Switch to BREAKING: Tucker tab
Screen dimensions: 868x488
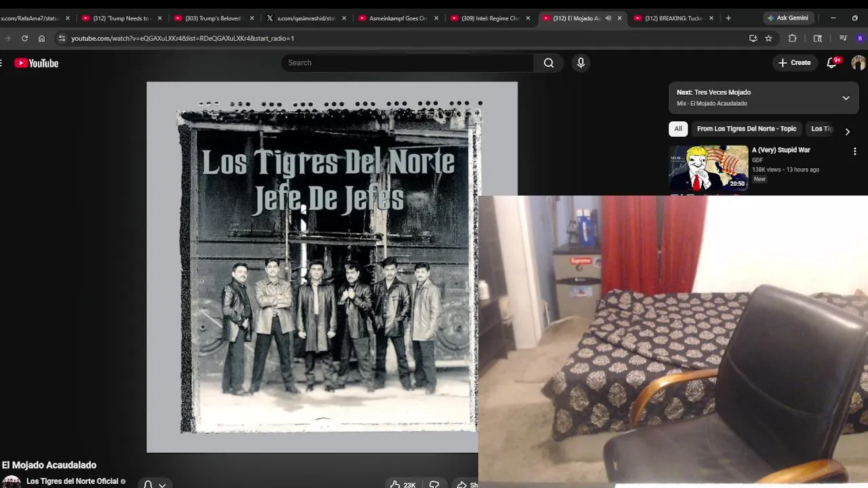point(673,18)
